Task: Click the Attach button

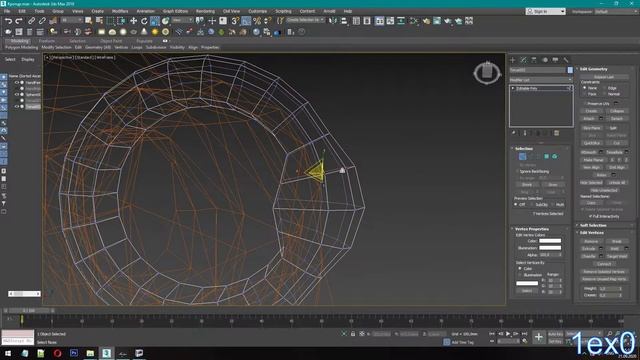Action: tap(589, 119)
